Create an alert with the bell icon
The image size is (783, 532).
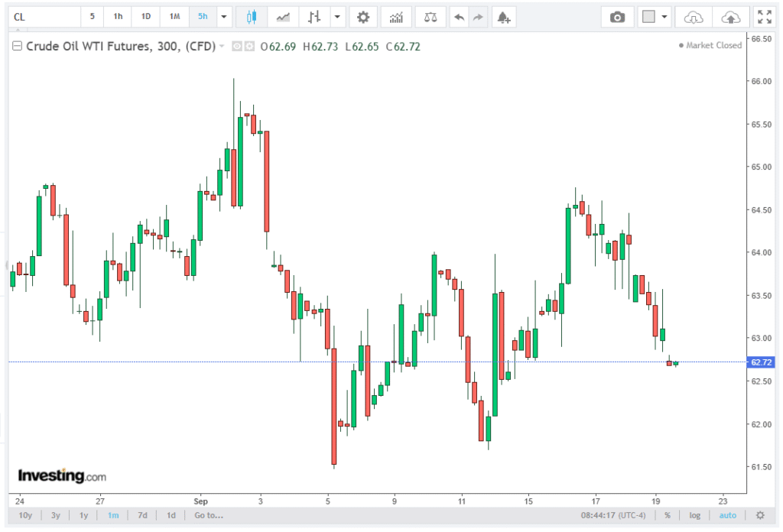[502, 17]
